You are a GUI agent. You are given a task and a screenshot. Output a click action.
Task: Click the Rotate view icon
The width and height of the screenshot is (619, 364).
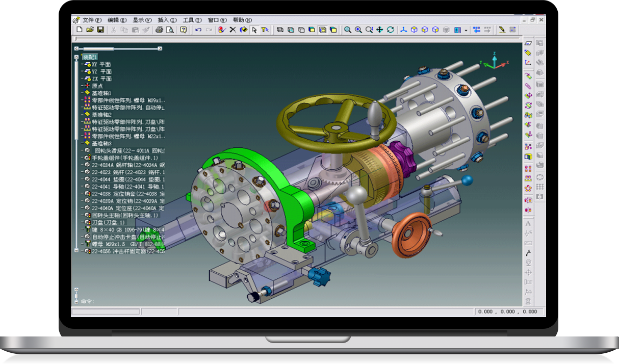point(390,30)
